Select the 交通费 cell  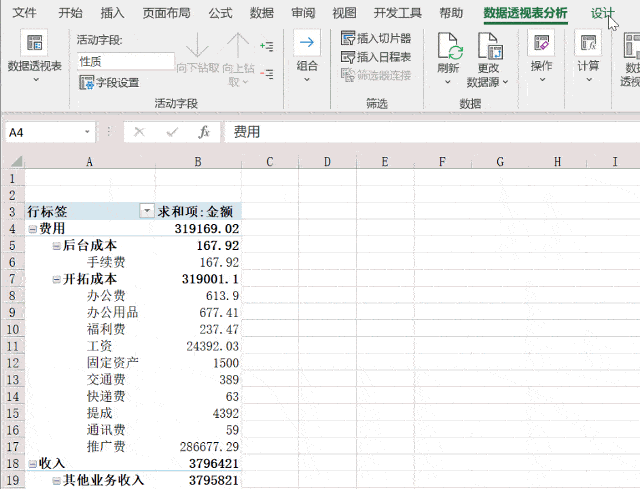coord(90,379)
